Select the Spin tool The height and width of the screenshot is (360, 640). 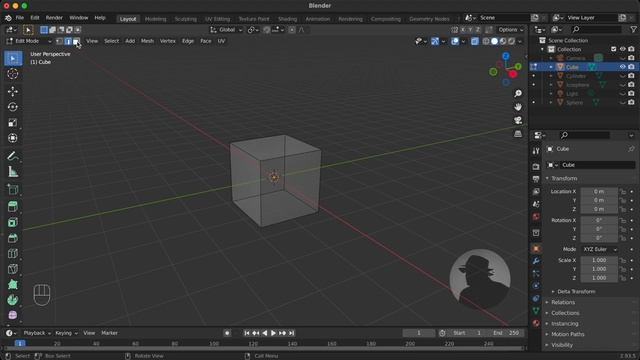tap(13, 300)
